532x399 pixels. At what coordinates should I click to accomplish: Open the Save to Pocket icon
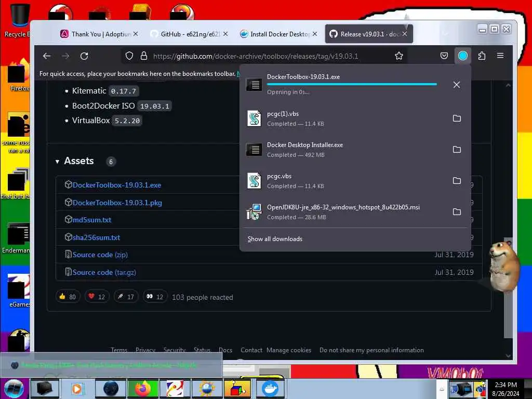pos(444,56)
